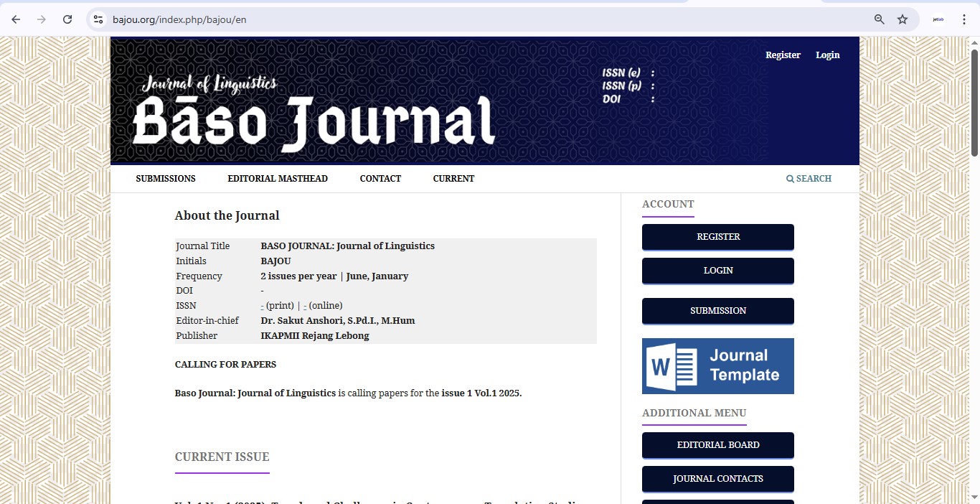Click the Register button in sidebar

point(717,237)
